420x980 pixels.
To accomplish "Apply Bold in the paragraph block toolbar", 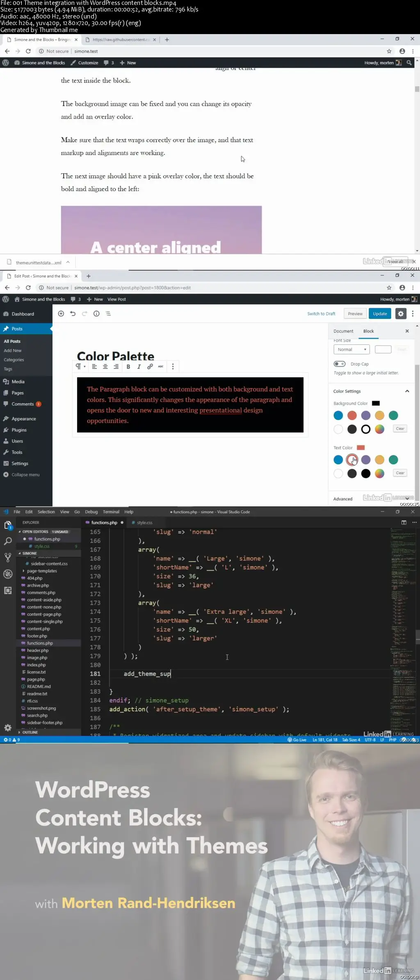I will click(128, 367).
